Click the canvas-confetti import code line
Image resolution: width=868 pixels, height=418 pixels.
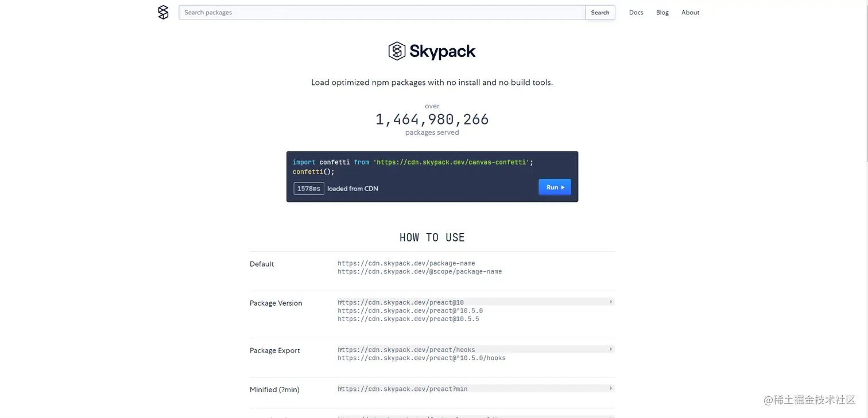[413, 162]
